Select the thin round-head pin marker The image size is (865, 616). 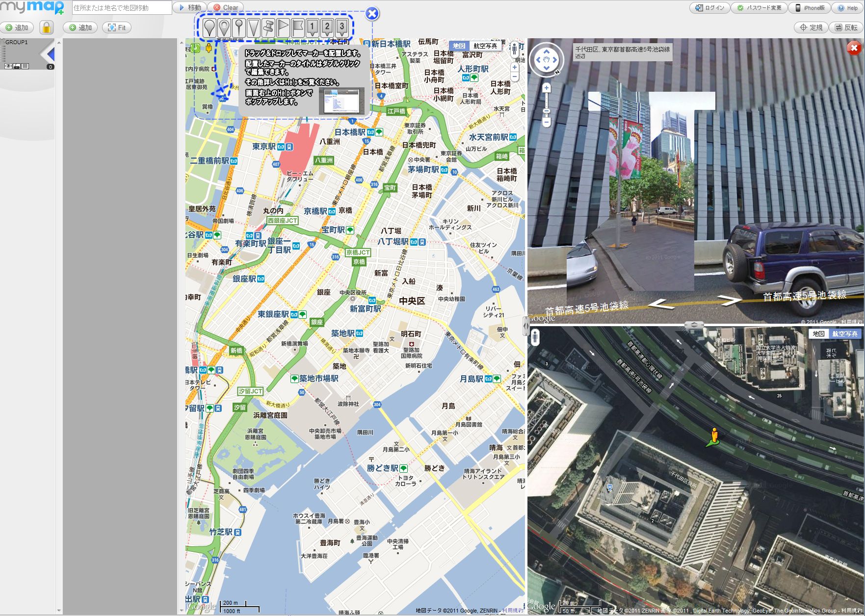(x=239, y=27)
